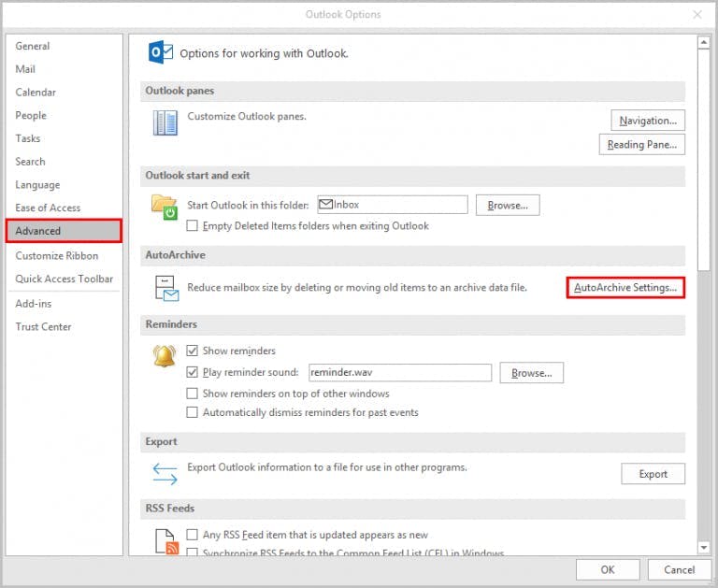This screenshot has height=588, width=718.
Task: Open Reading Pane... settings
Action: coord(642,145)
